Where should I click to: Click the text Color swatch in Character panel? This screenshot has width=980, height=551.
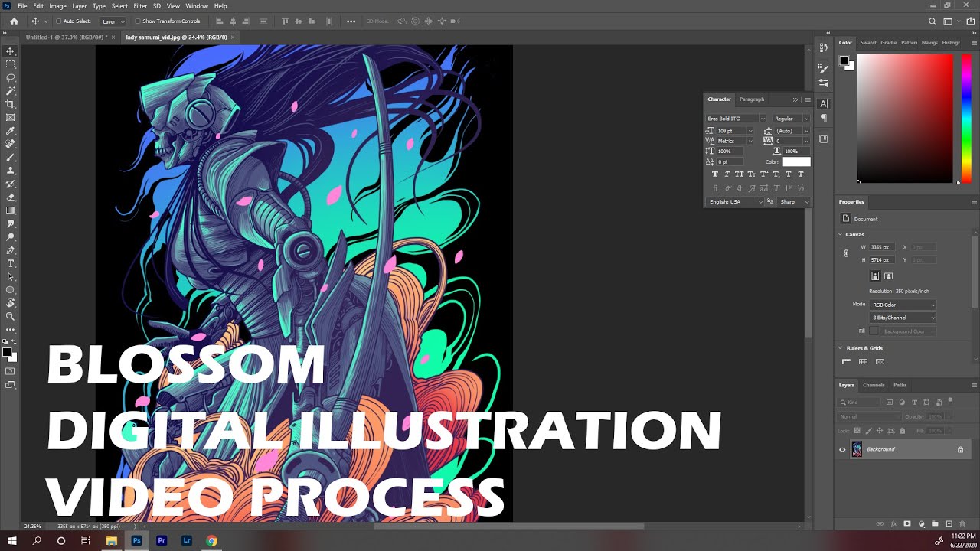(796, 162)
